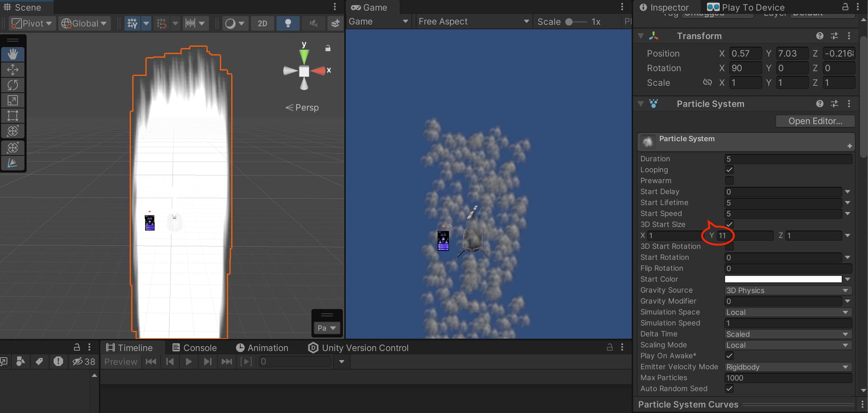Select the Hand tool in Scene toolbar
The image size is (868, 413).
pyautogui.click(x=12, y=54)
